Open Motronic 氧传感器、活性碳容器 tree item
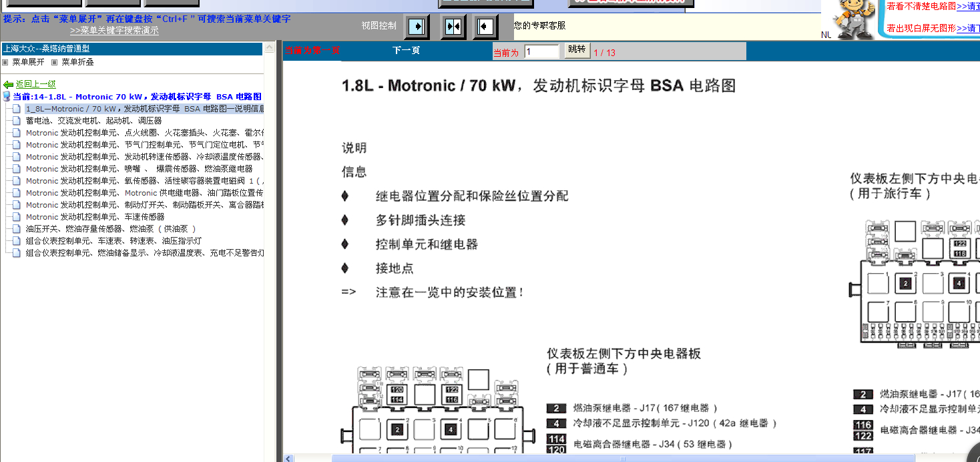 [x=145, y=181]
